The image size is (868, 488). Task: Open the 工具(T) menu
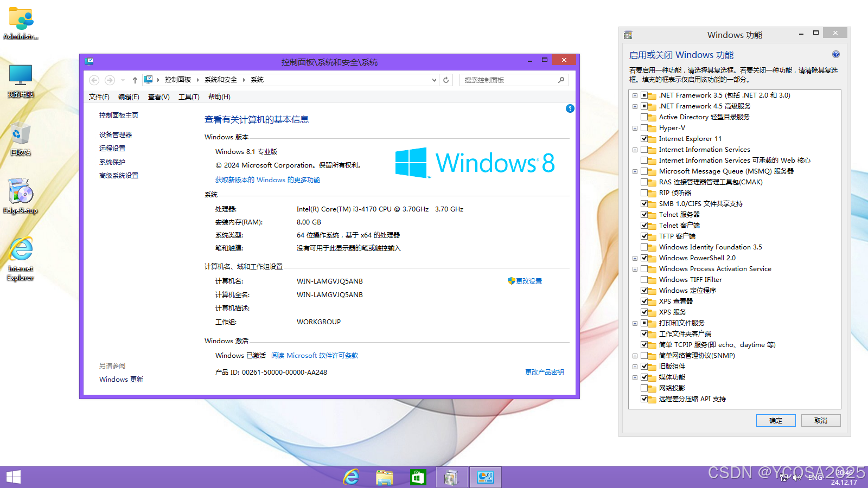tap(189, 97)
